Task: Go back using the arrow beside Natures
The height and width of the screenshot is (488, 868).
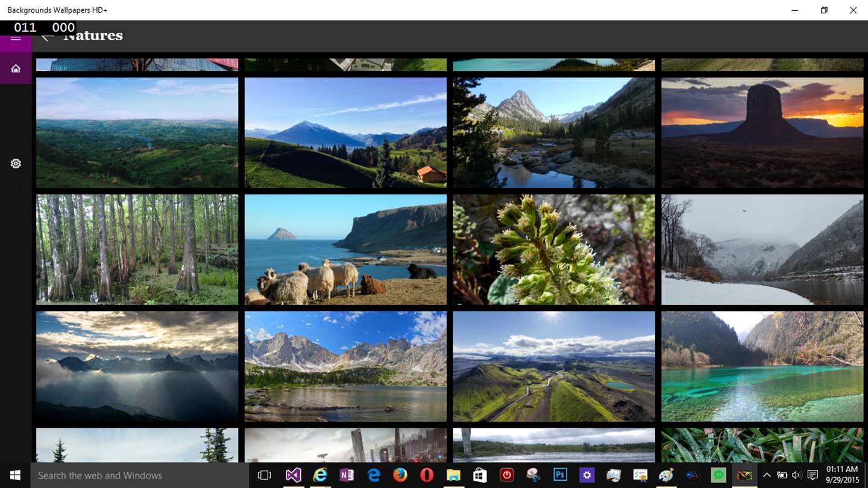Action: coord(47,36)
